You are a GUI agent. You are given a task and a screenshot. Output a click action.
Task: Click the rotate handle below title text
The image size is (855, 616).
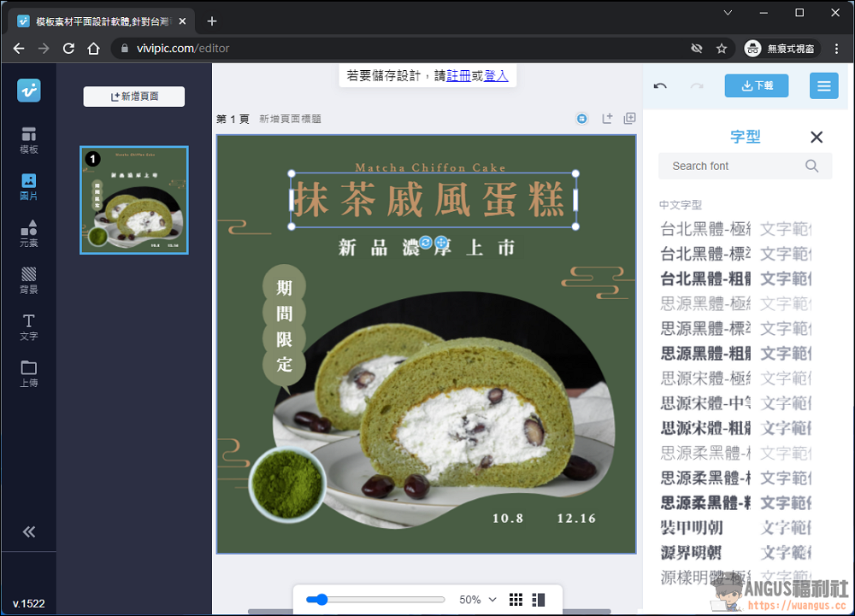[x=426, y=243]
